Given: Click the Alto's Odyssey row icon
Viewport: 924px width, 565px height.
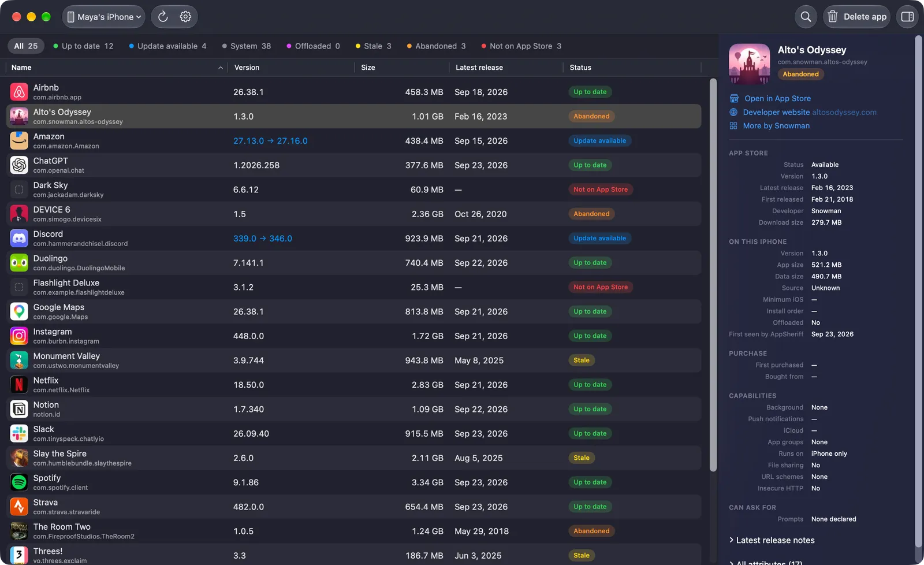Looking at the screenshot, I should [x=19, y=116].
